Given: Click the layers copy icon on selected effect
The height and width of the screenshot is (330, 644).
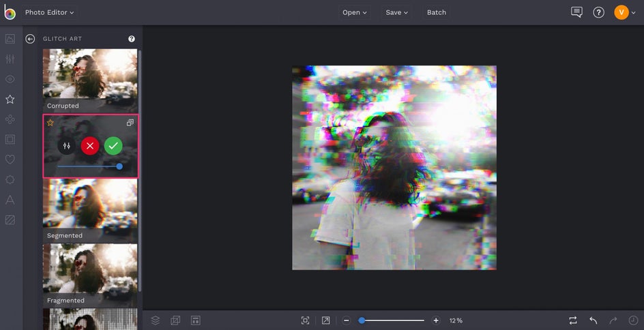Looking at the screenshot, I should tap(130, 123).
